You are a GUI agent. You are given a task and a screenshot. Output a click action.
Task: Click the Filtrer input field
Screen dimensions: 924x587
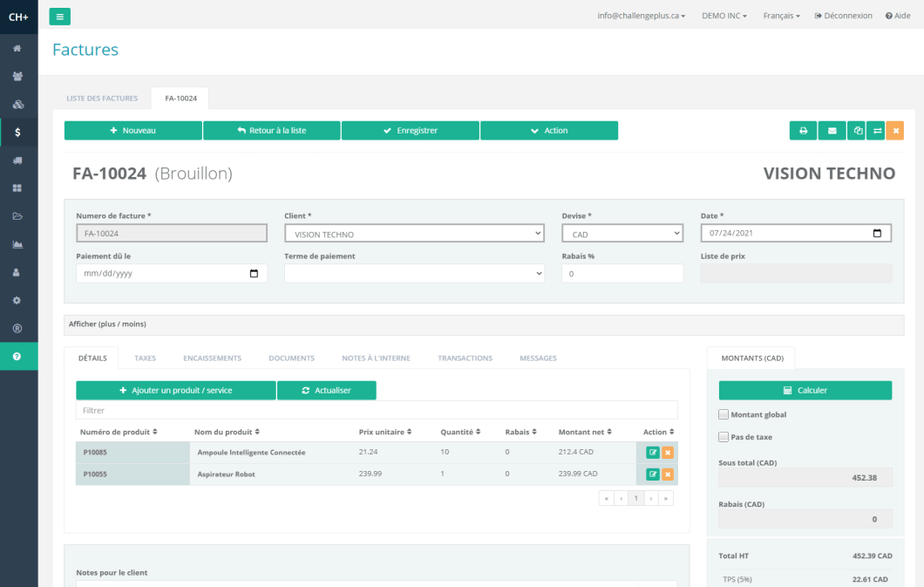pyautogui.click(x=376, y=410)
